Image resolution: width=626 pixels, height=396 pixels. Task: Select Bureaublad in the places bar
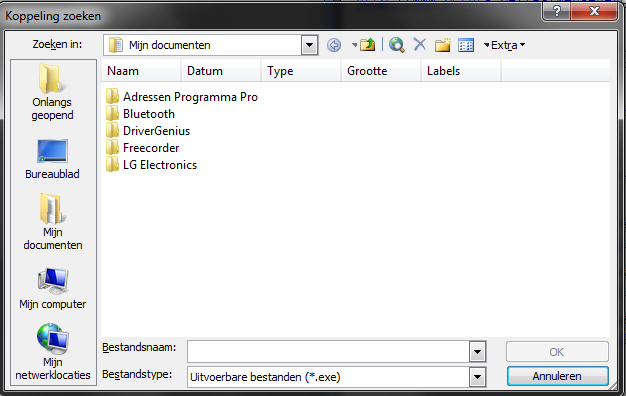pos(52,159)
